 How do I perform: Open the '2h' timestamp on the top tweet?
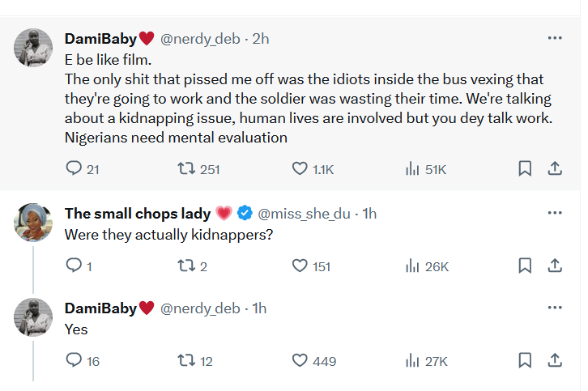261,38
